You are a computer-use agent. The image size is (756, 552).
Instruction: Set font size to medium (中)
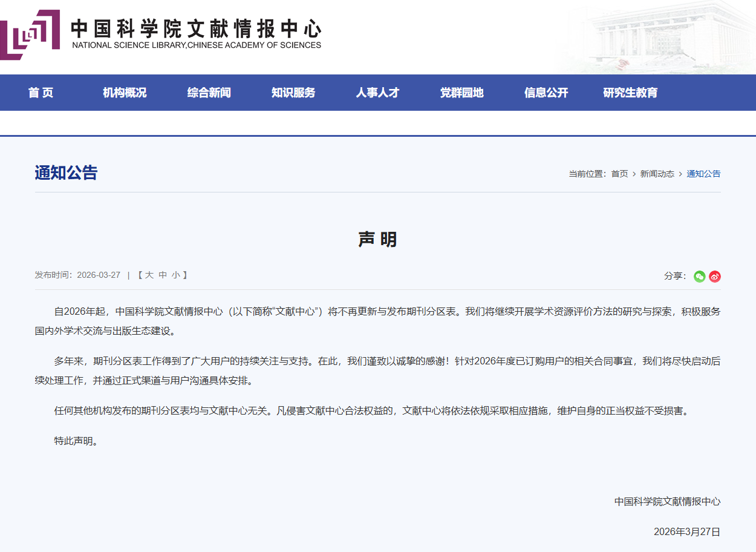[163, 275]
